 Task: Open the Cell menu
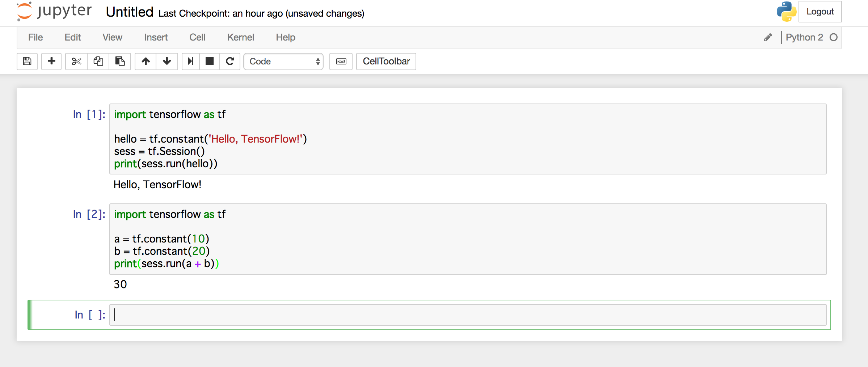(197, 37)
